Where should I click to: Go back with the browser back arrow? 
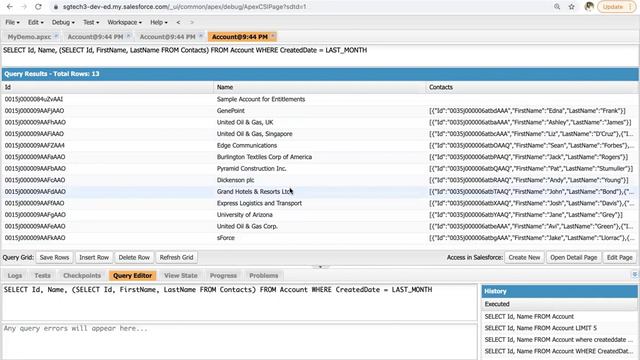pos(10,7)
